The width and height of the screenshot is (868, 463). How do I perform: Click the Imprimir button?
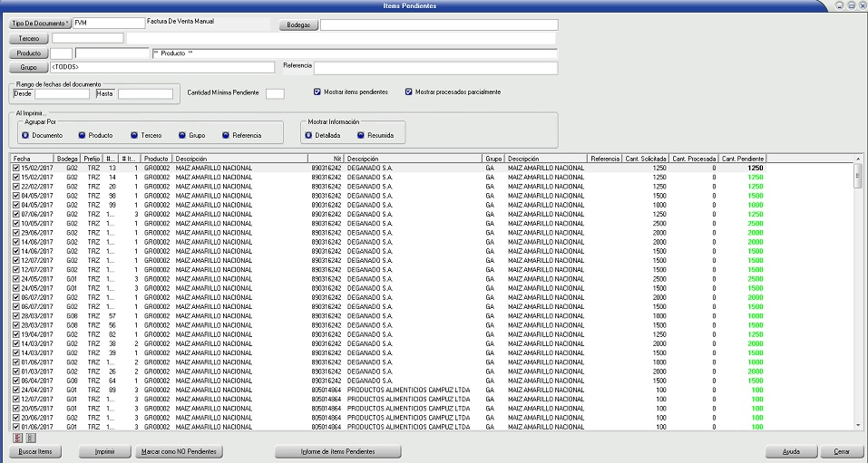click(104, 451)
